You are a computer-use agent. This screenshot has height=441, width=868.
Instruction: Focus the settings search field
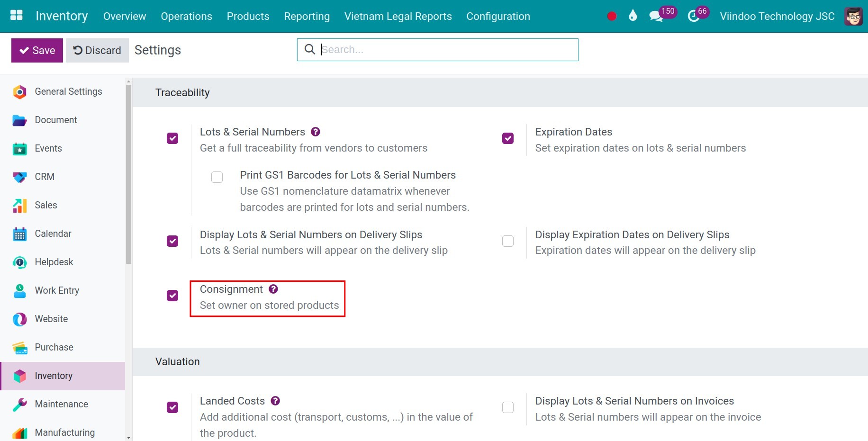[437, 50]
